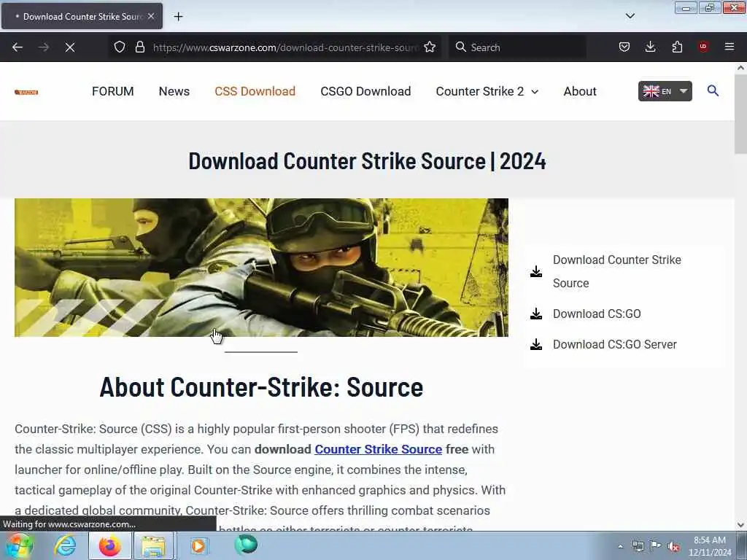Click download icon beside Download Counter Strike Source

coord(536,271)
